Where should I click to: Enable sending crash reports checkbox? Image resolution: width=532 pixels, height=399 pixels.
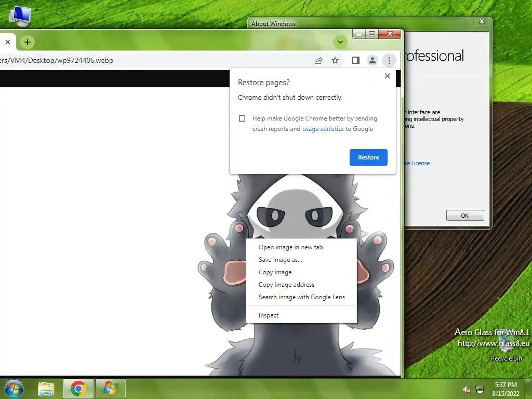tap(242, 118)
